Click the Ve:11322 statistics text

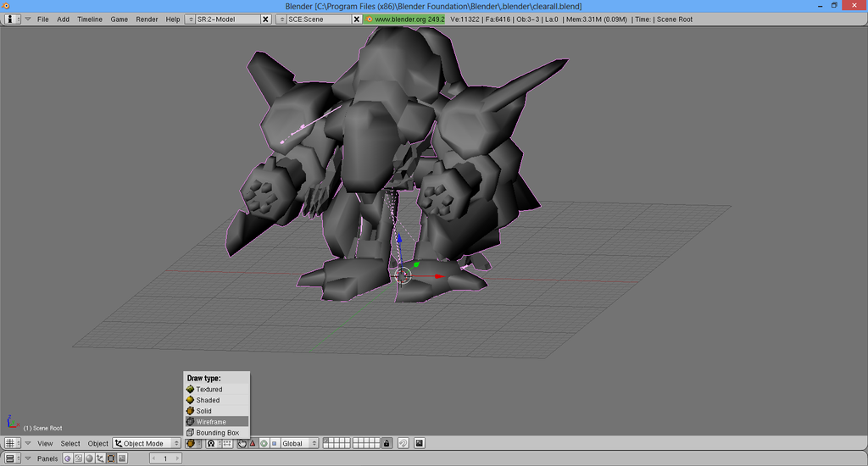tap(465, 19)
